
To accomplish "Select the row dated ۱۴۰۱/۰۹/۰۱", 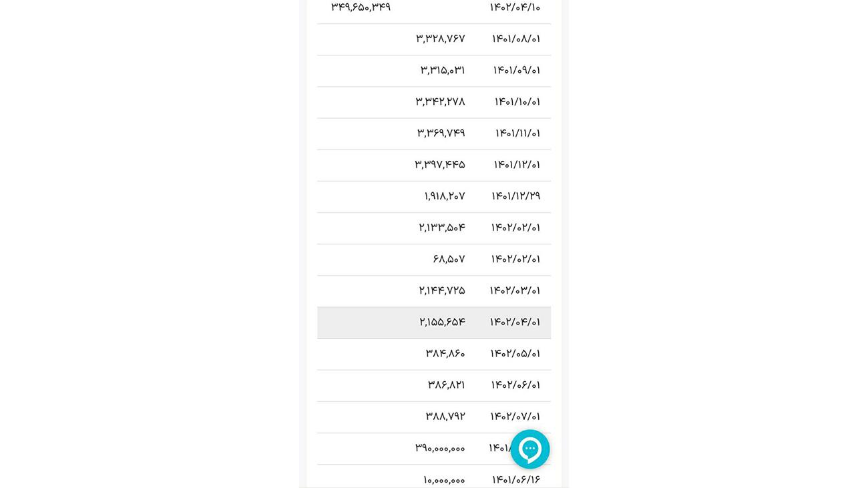I will coord(434,71).
